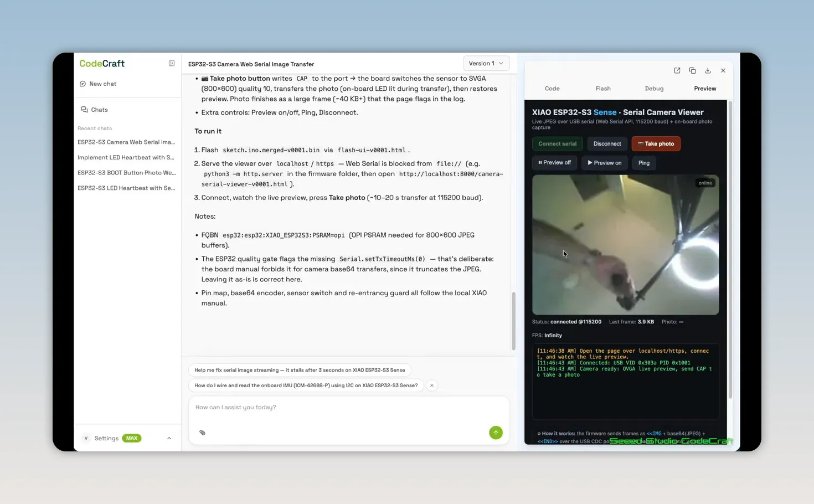
Task: Download the preview artifact
Action: pyautogui.click(x=708, y=71)
